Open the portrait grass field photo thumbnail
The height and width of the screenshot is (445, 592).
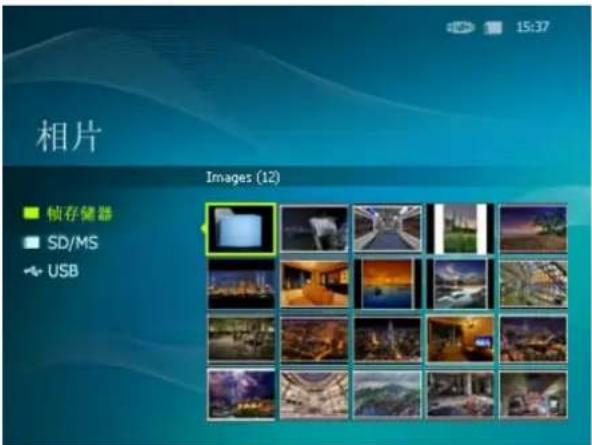tap(460, 228)
